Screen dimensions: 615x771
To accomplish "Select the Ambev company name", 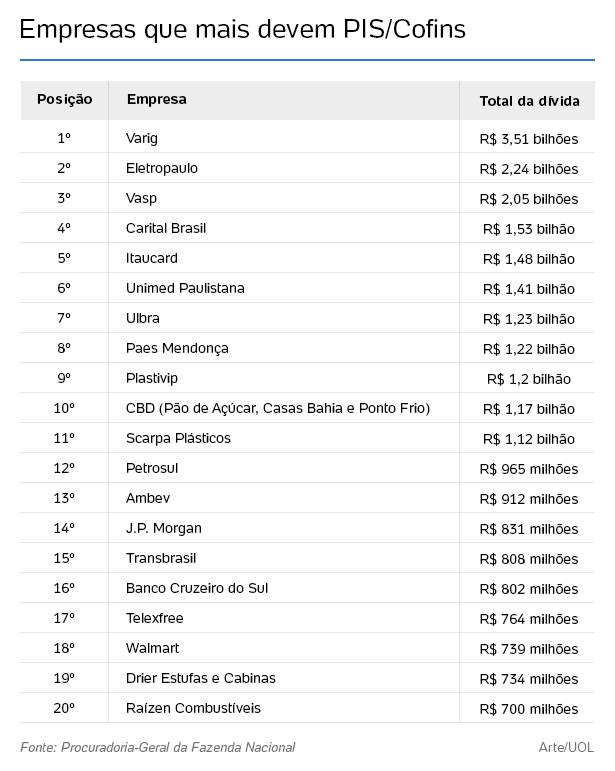I will (x=148, y=498).
